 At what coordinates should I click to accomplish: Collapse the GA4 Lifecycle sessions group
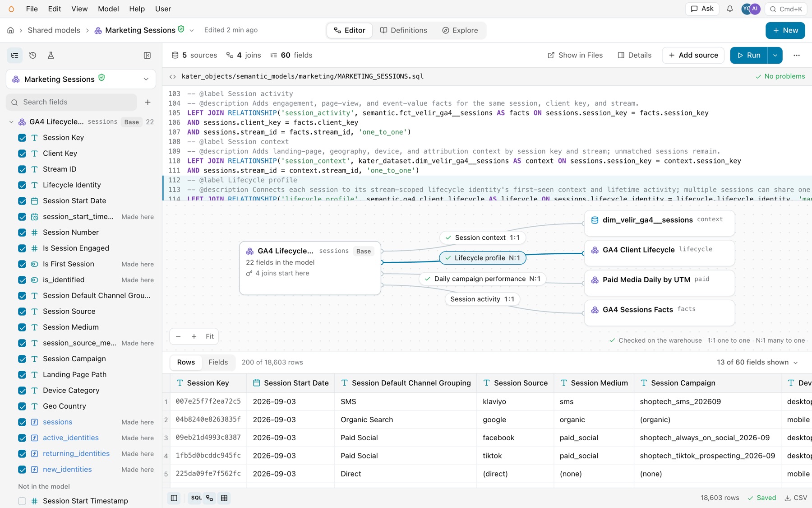tap(11, 122)
